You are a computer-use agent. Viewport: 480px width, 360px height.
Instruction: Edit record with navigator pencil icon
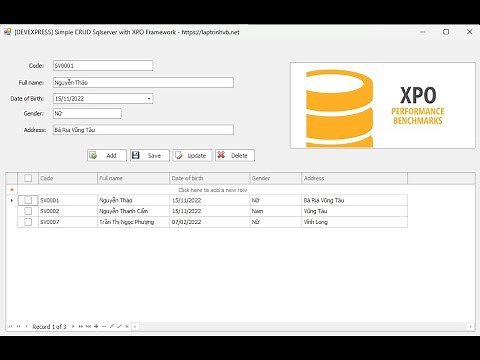point(112,326)
